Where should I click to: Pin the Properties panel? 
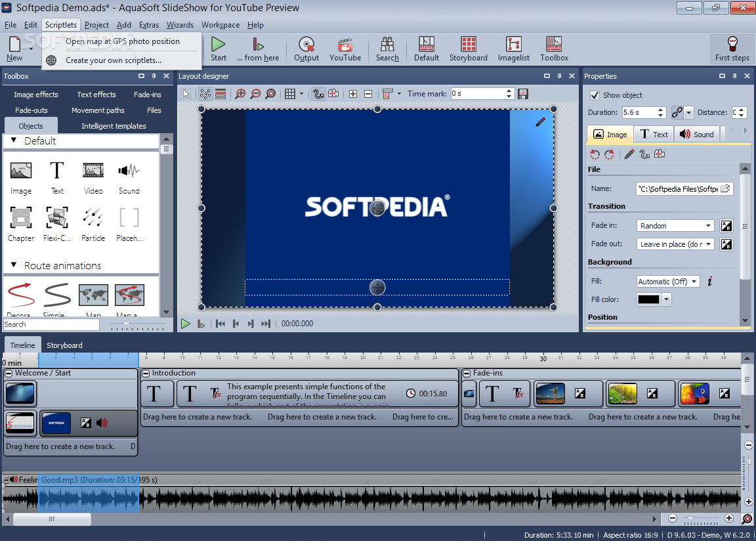[x=734, y=76]
